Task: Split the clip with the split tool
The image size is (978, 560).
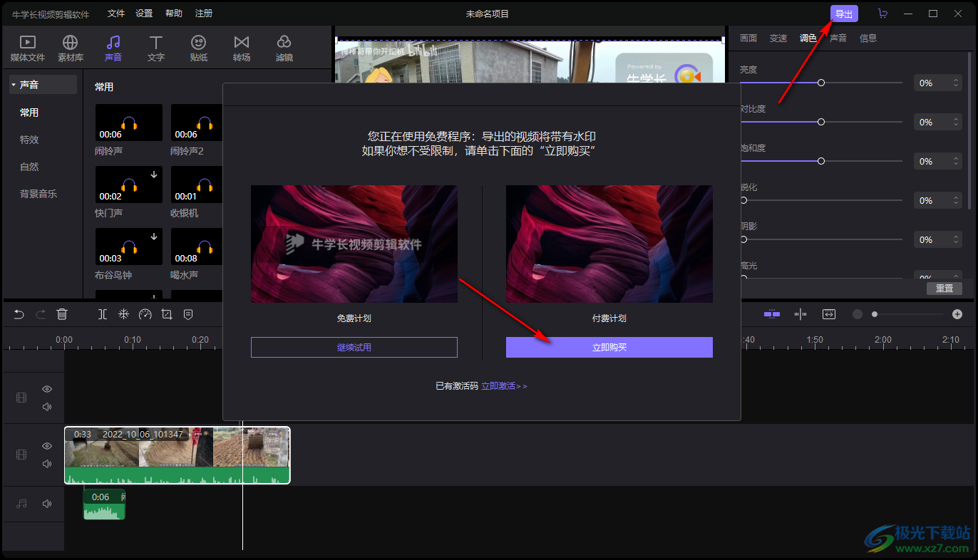Action: tap(103, 314)
